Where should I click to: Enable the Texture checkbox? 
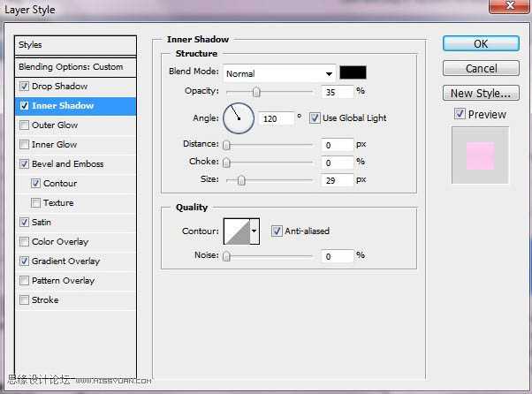coord(35,203)
